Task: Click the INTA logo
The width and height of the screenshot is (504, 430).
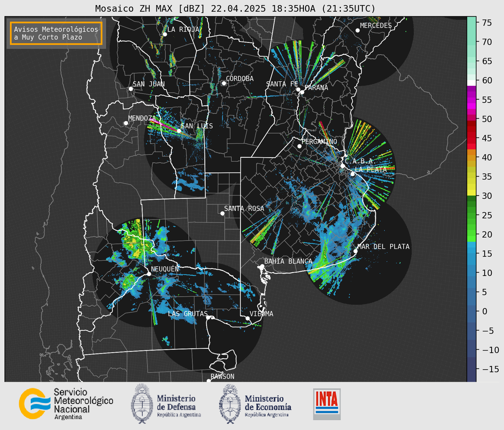Action: (327, 404)
